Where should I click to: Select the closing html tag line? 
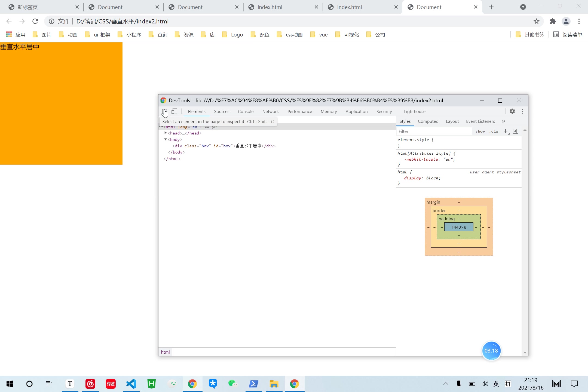pos(172,159)
